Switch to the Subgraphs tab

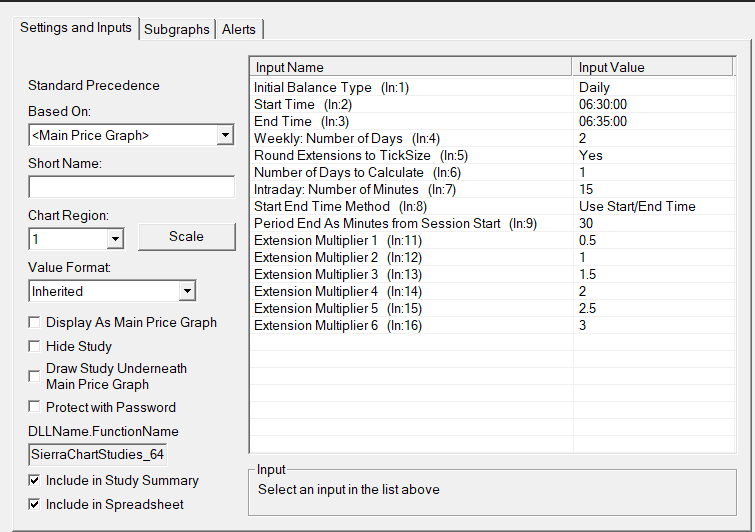point(177,30)
